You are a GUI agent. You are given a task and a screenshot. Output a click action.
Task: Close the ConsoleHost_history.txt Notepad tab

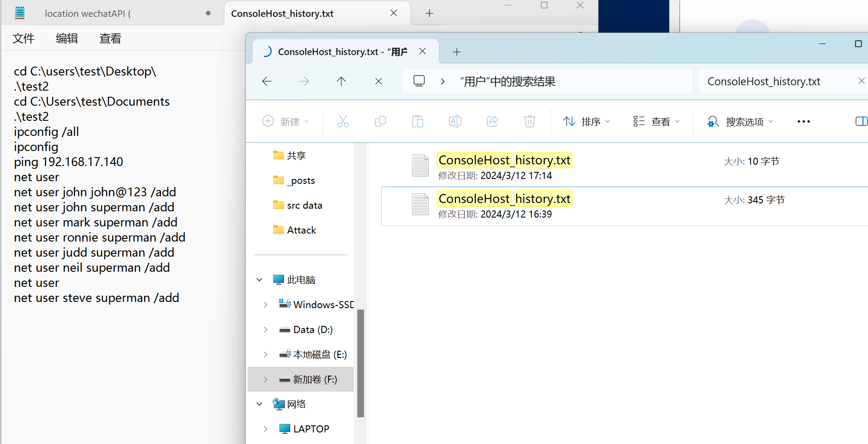pyautogui.click(x=394, y=13)
